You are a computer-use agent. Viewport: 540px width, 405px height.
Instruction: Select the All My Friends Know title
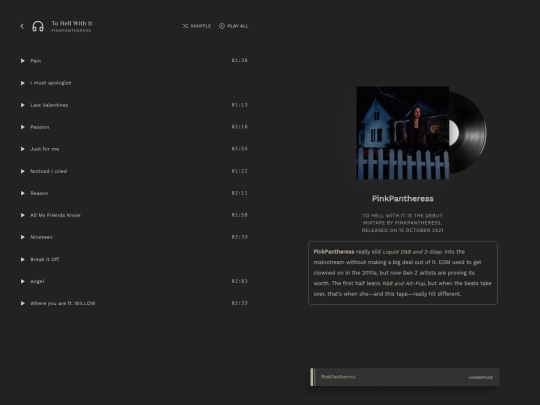(55, 215)
